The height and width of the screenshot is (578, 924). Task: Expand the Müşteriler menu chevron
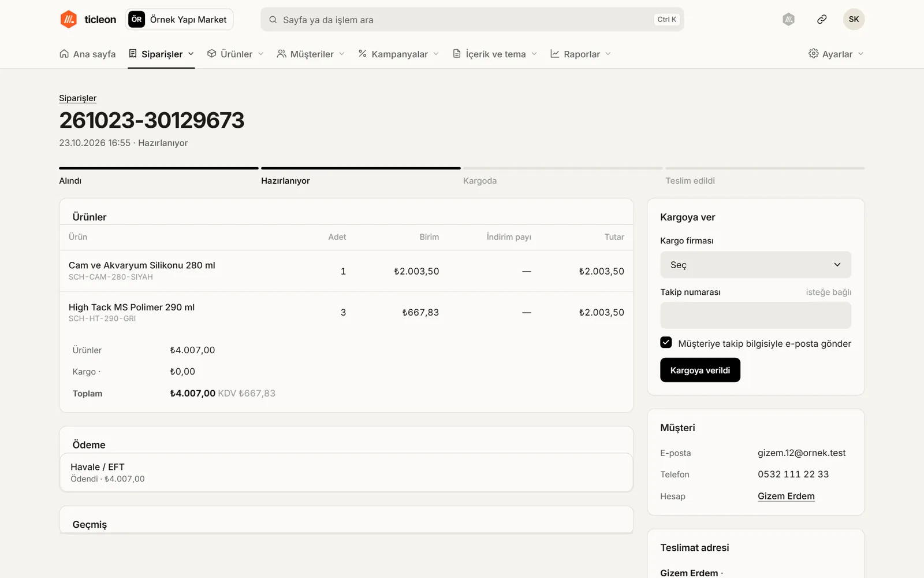coord(342,54)
